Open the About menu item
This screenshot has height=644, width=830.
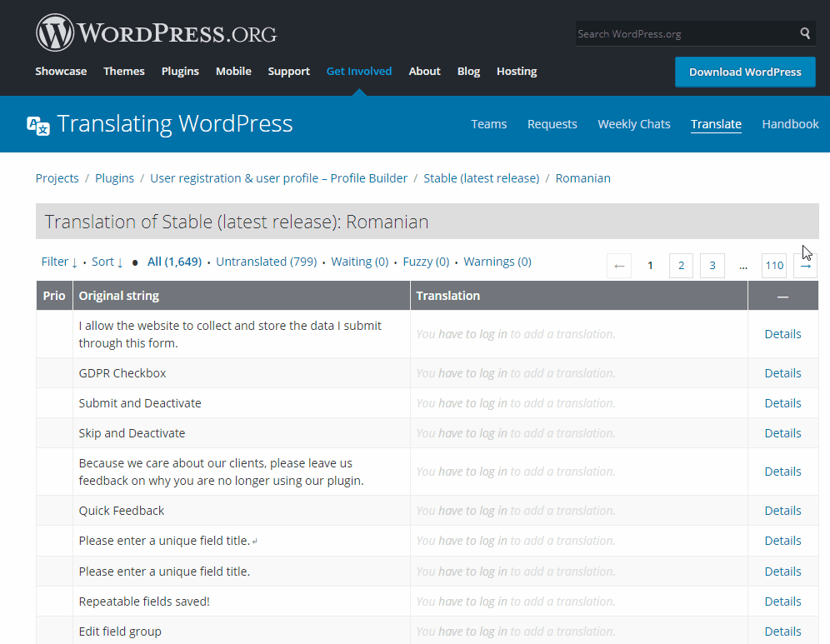424,71
